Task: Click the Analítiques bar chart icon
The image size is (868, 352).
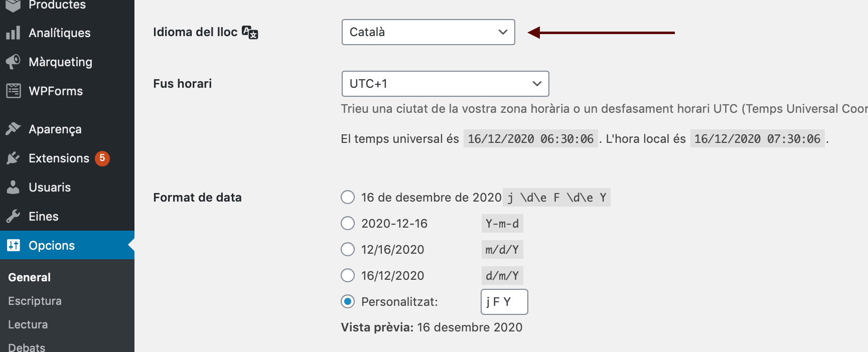Action: (x=13, y=33)
